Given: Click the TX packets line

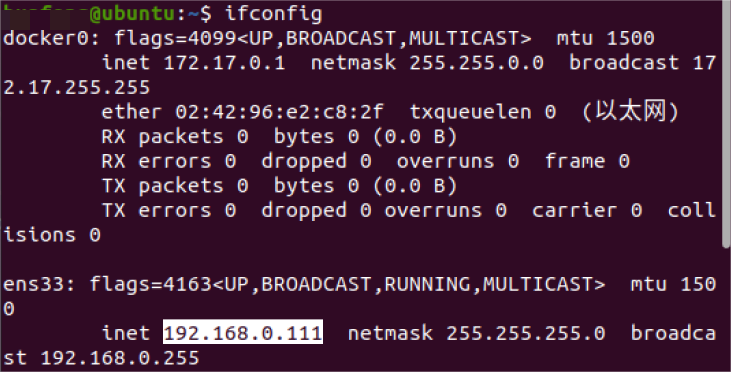Looking at the screenshot, I should click(279, 186).
